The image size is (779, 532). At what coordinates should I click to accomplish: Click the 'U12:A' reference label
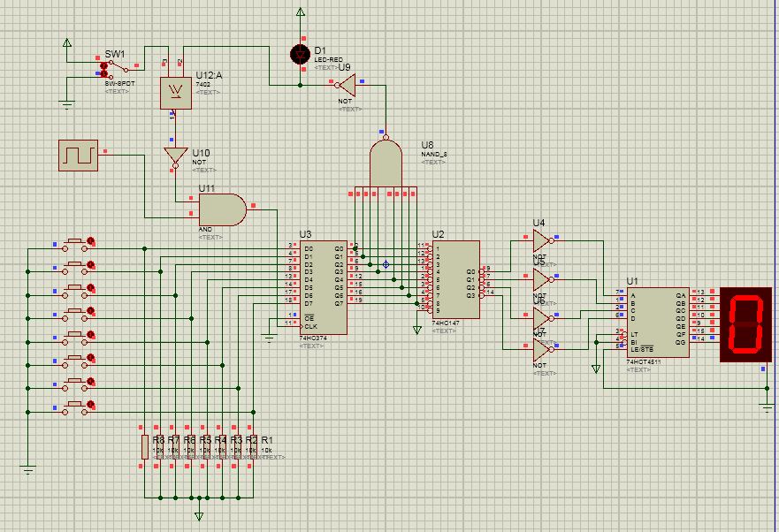coord(209,75)
